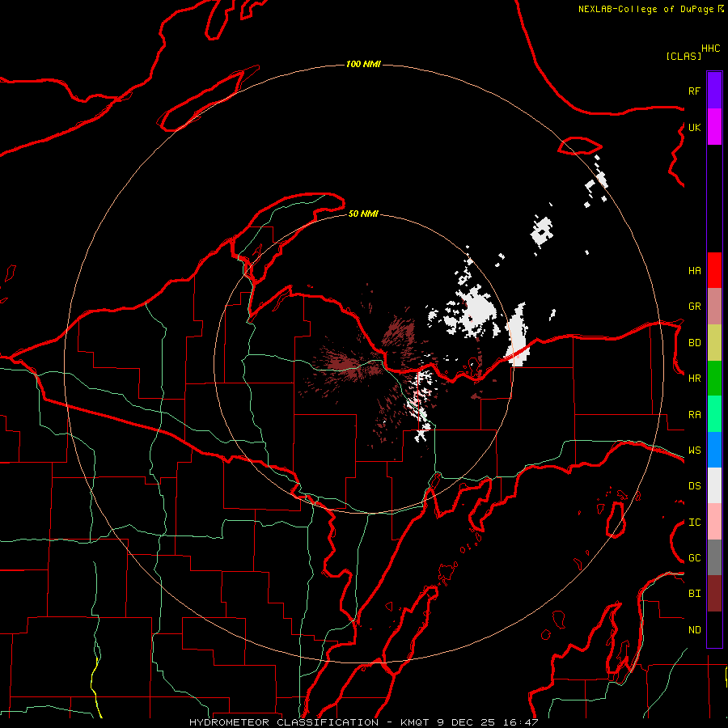Image resolution: width=728 pixels, height=728 pixels.
Task: Click the HA red legend swatch
Action: [x=714, y=270]
